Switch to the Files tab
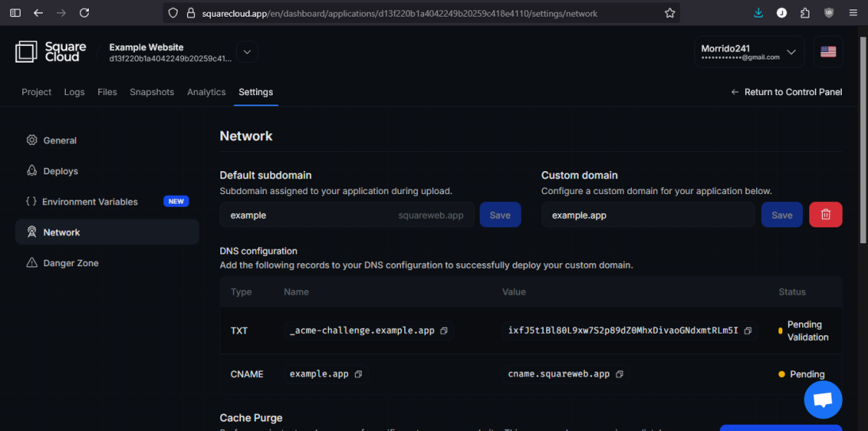This screenshot has height=431, width=868. pos(107,92)
